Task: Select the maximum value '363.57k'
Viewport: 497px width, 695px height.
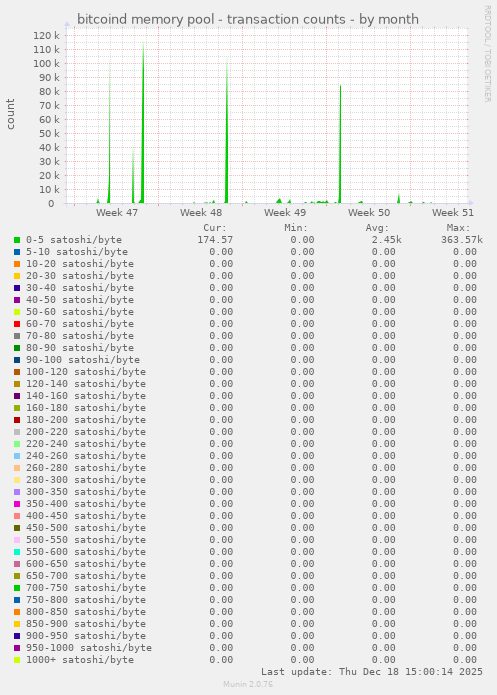Action: 462,240
